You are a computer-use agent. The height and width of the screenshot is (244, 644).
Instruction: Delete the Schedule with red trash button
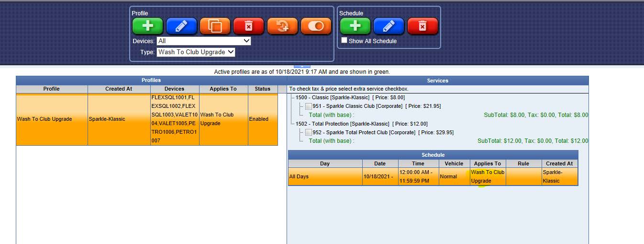click(x=422, y=26)
